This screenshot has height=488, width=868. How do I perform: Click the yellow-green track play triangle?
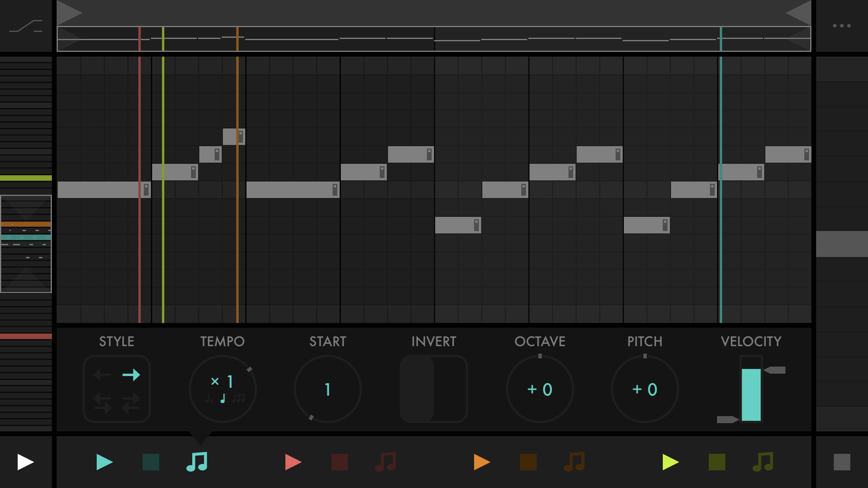point(670,462)
